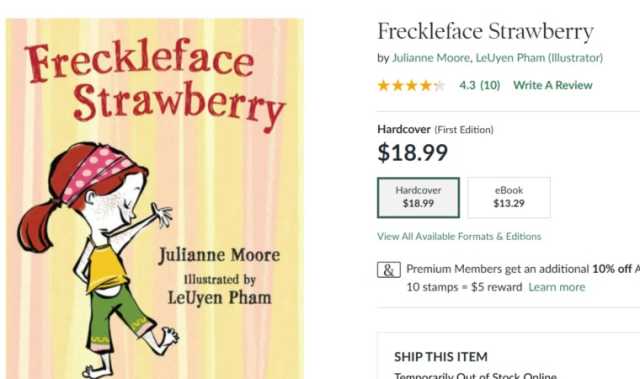
Task: Click the Hardcover (First Edition) label
Action: point(435,130)
